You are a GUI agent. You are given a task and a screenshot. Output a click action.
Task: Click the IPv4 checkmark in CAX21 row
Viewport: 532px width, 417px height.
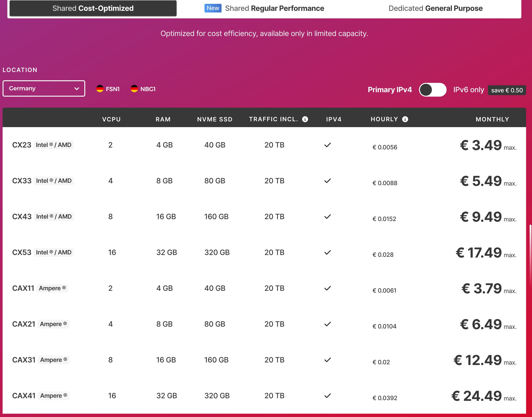coord(328,324)
